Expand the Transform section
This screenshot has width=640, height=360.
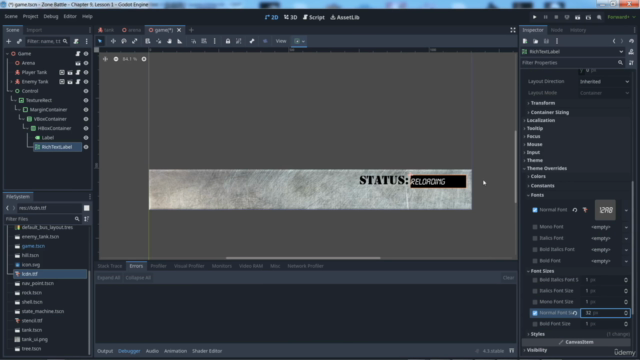coord(542,103)
